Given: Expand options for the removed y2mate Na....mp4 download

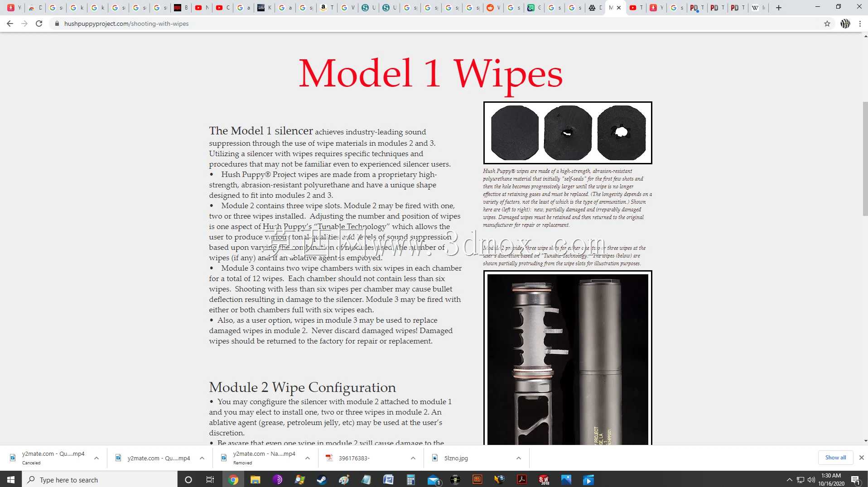Looking at the screenshot, I should pos(308,458).
